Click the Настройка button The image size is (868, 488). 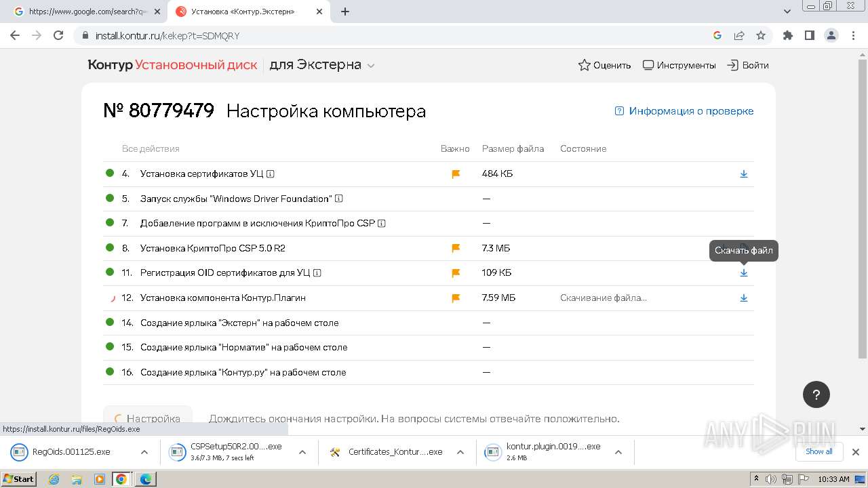(148, 418)
